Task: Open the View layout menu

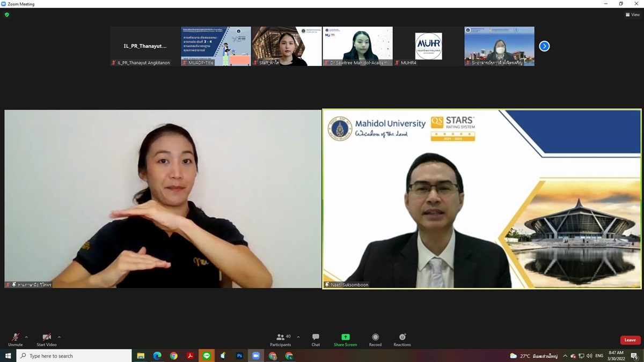Action: 632,14
